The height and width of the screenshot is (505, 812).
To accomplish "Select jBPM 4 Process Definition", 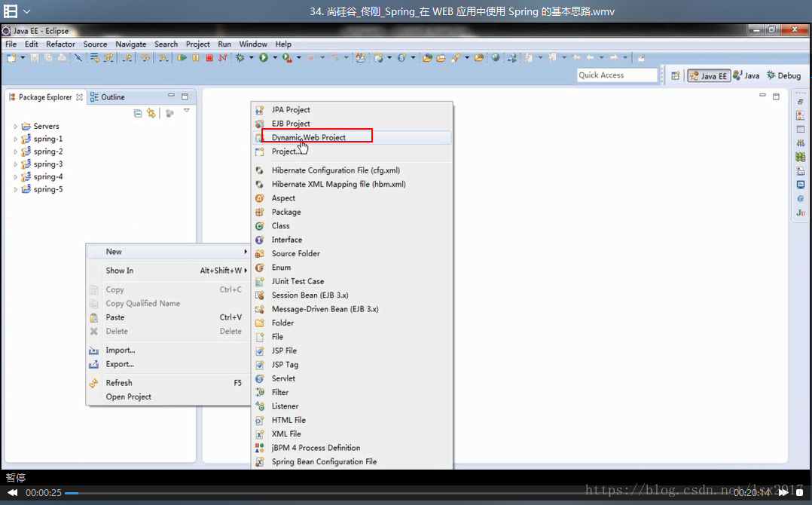I will pyautogui.click(x=353, y=448).
